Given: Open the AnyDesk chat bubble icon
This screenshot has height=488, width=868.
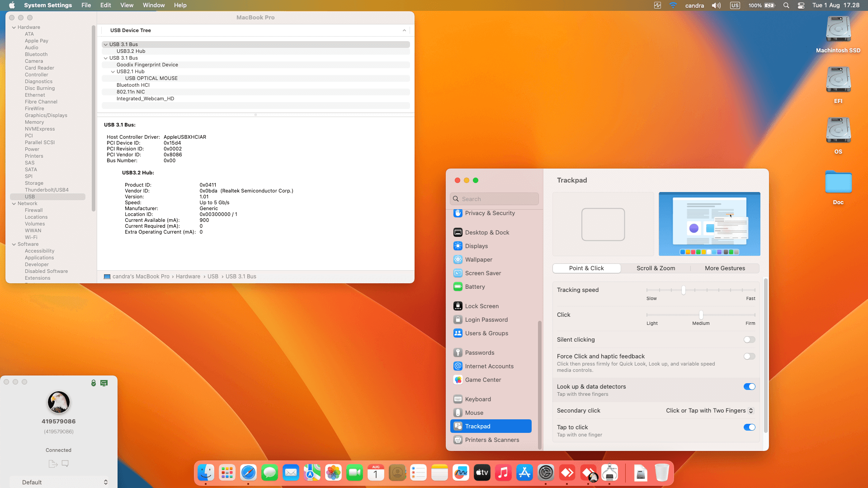Looking at the screenshot, I should pos(65,464).
